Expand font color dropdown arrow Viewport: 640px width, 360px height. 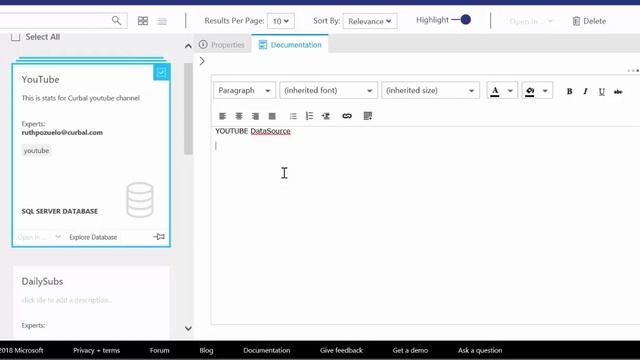coord(510,91)
